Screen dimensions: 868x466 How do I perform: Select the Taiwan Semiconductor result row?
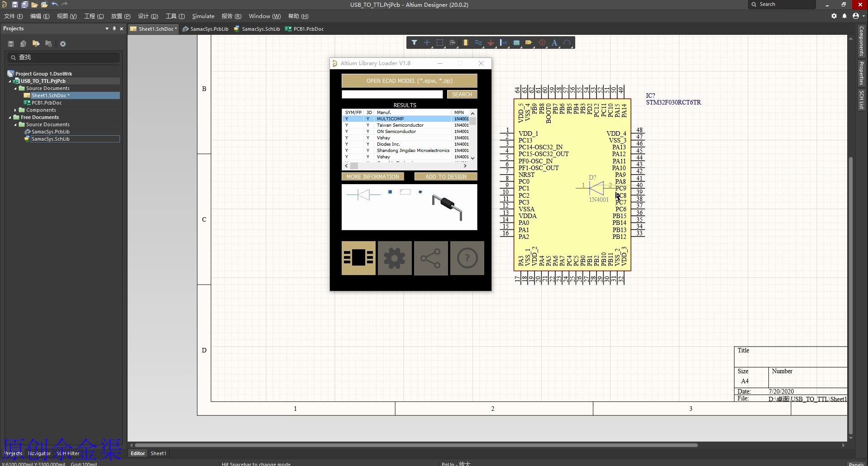tap(406, 125)
